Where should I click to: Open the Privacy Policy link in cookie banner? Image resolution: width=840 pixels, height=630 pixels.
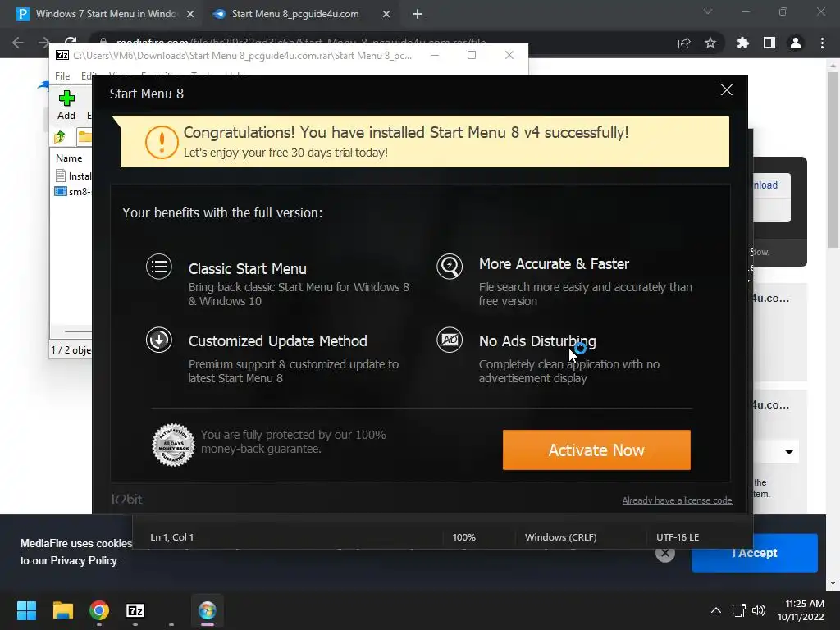point(83,561)
